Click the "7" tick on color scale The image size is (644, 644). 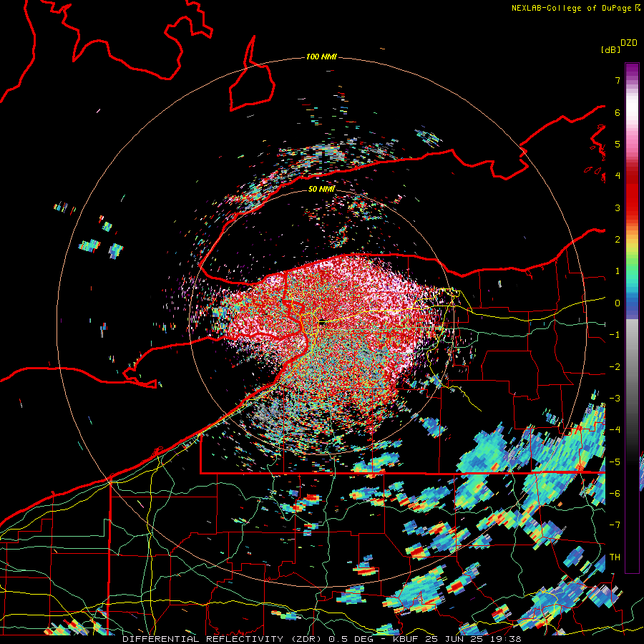(618, 80)
